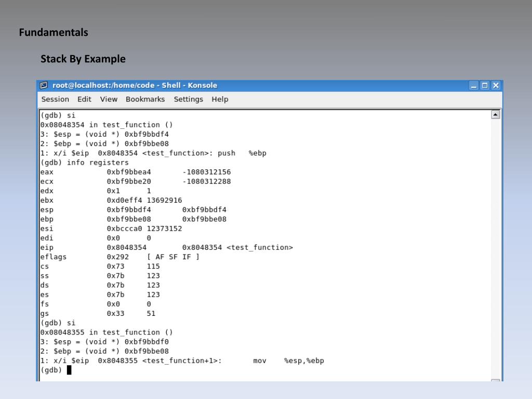The image size is (532, 399).
Task: Click the ds register row
Action: [100, 285]
